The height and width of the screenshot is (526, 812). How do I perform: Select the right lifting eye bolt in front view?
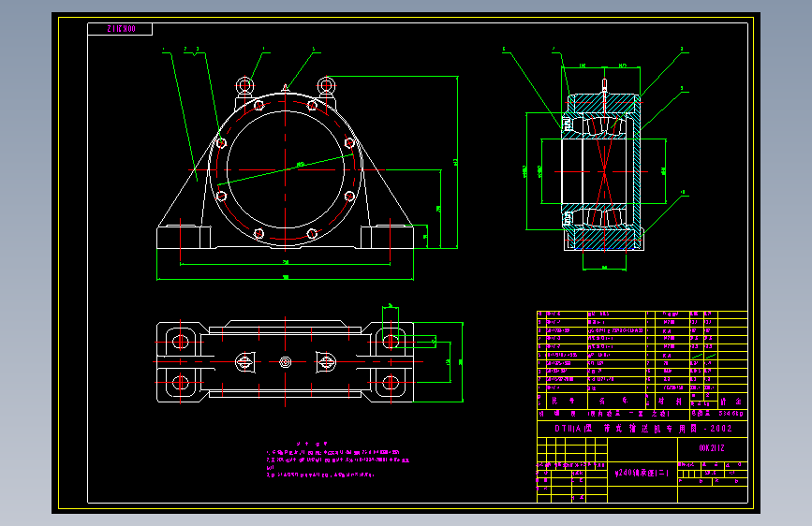[x=326, y=86]
